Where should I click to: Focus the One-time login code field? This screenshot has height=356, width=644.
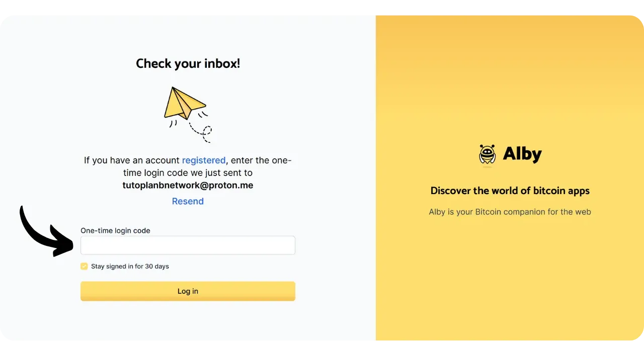pos(188,245)
